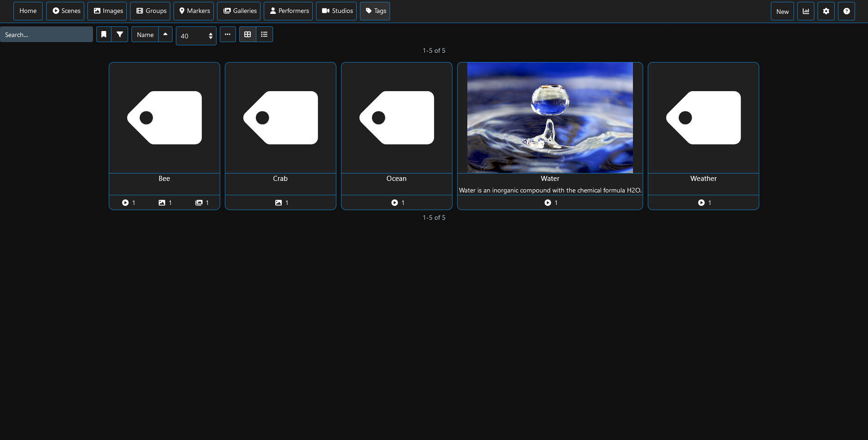Open the Name sort dropdown
The width and height of the screenshot is (868, 440).
(145, 35)
